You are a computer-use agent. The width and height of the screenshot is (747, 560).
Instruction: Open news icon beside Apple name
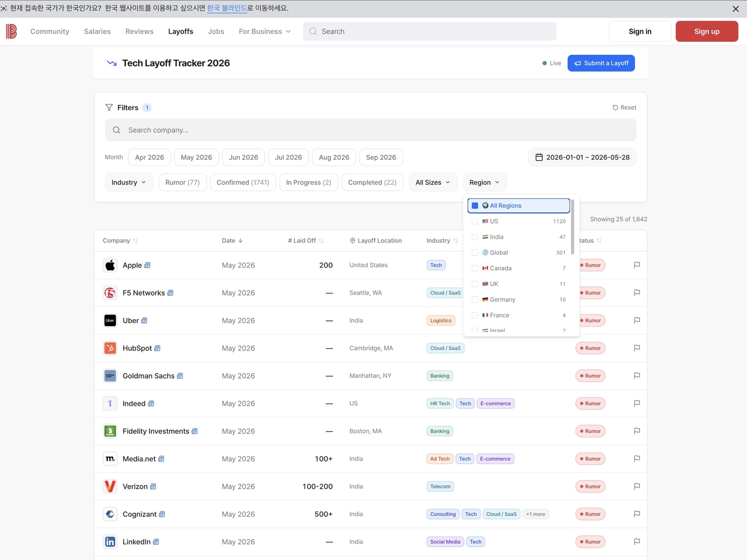coord(148,265)
